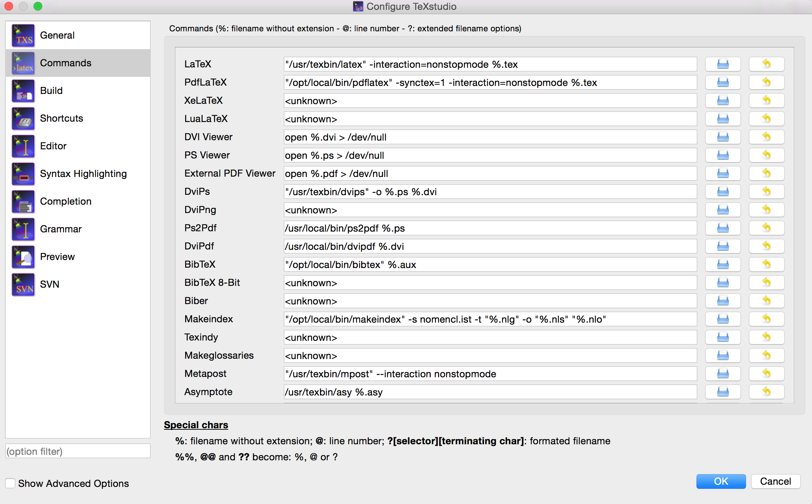This screenshot has width=812, height=504.
Task: Browse for the PS Viewer program
Action: 723,155
